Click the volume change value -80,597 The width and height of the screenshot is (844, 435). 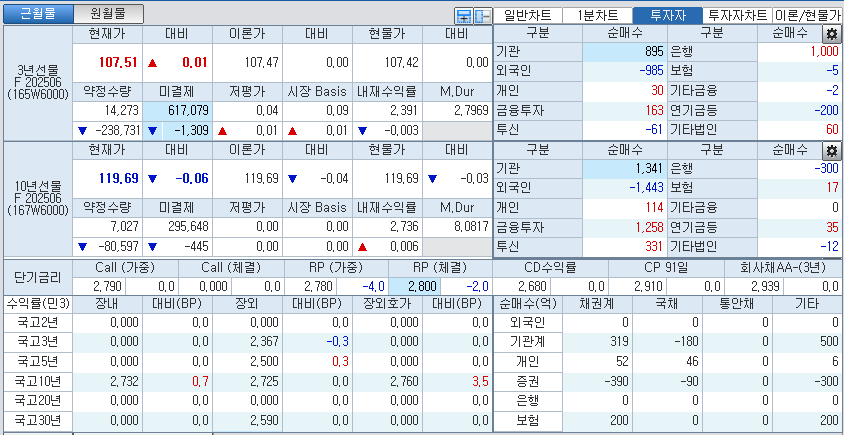pos(120,247)
